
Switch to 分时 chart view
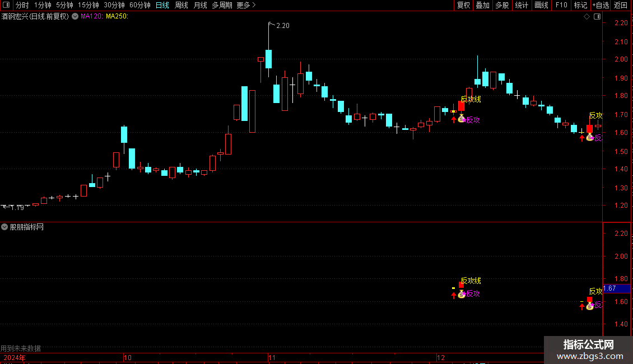click(22, 5)
